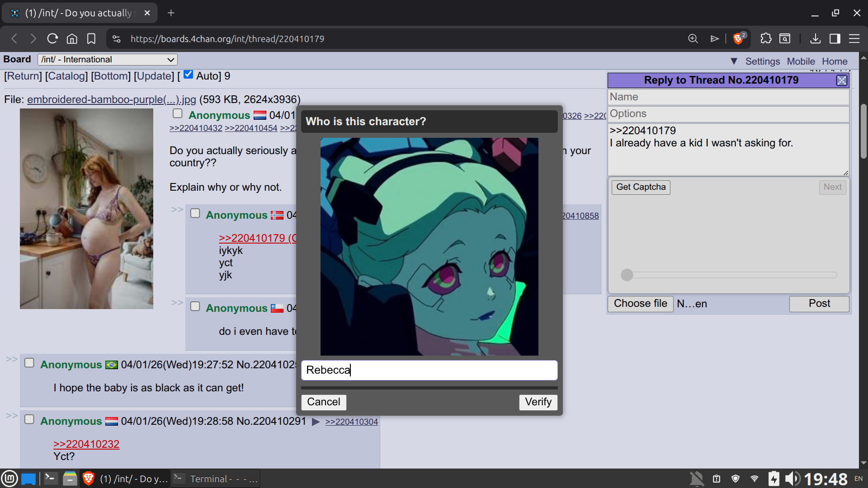The image size is (868, 488).
Task: Click the downloads icon in toolbar
Action: point(815,39)
